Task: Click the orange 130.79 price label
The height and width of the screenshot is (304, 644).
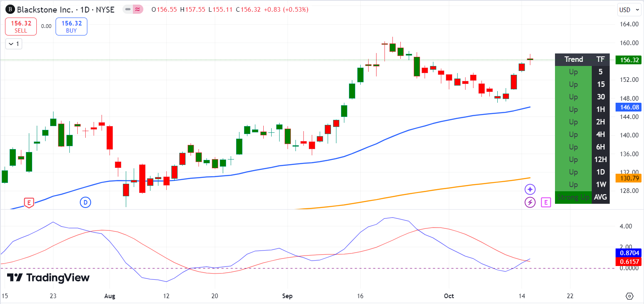Action: point(629,178)
